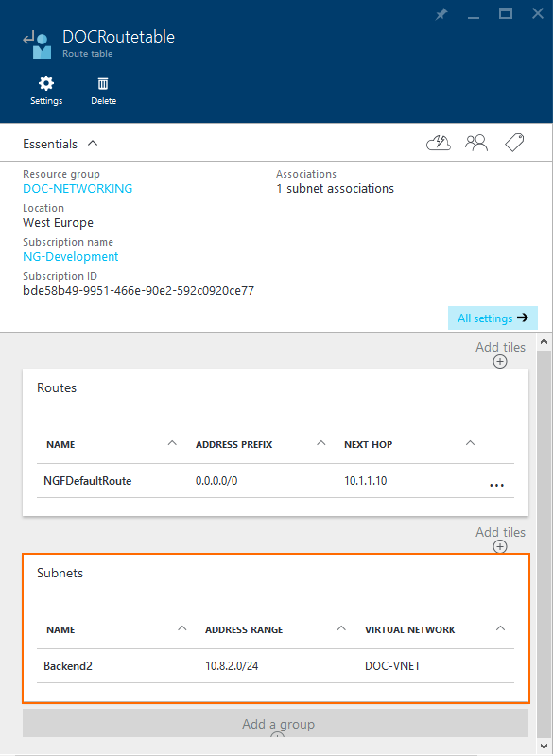Open the users access icon
This screenshot has height=756, width=553.
point(476,142)
